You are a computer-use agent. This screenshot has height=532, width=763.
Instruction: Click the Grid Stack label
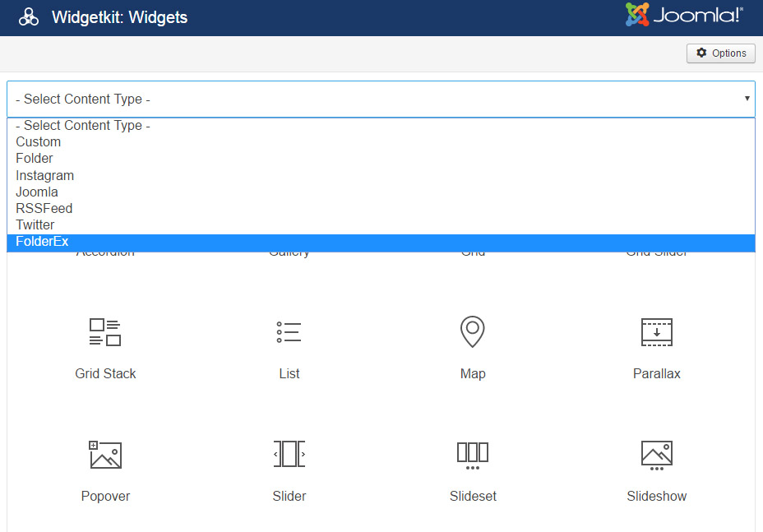point(105,374)
